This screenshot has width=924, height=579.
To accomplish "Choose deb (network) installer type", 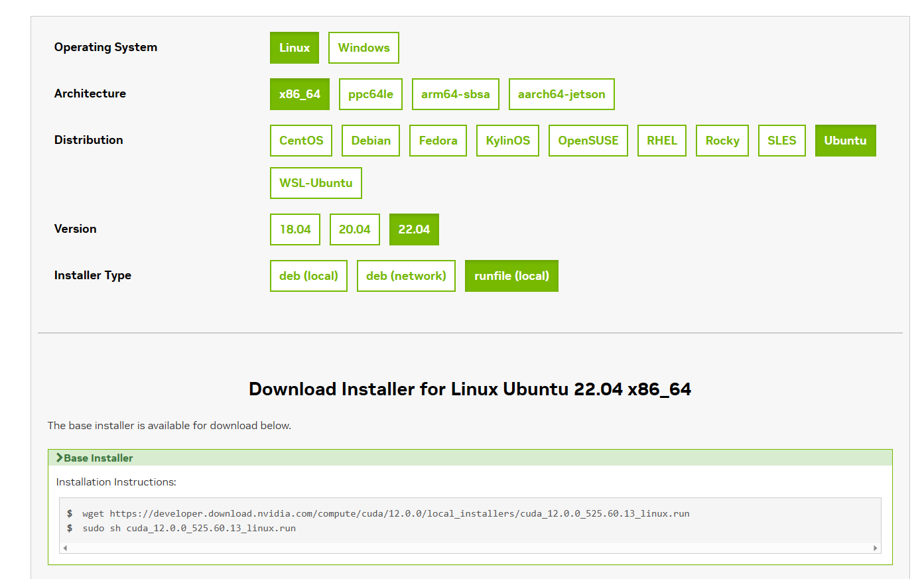I will point(406,276).
